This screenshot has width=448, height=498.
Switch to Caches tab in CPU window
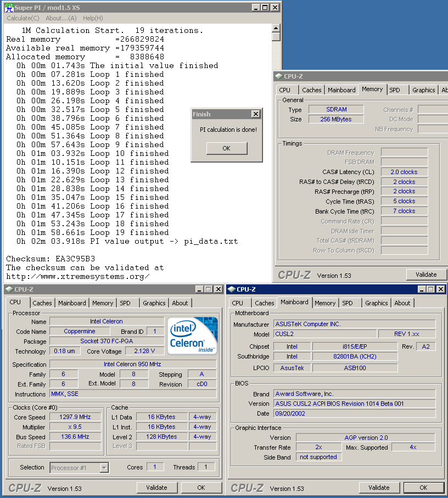pyautogui.click(x=42, y=303)
